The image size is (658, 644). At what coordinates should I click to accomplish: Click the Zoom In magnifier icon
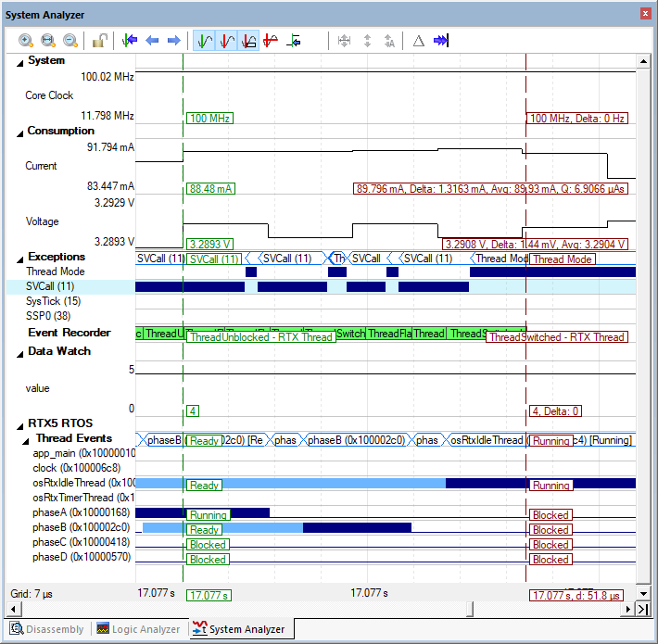tap(26, 41)
